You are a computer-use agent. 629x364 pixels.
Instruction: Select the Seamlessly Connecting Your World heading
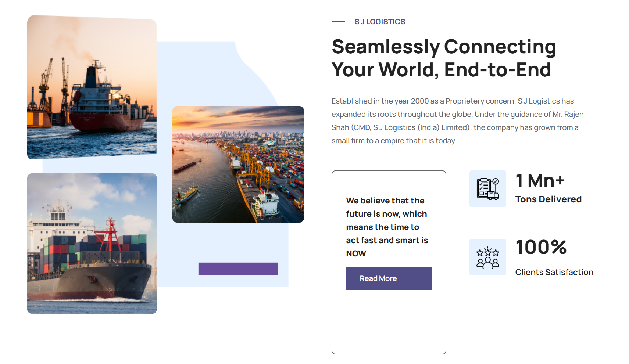(x=443, y=58)
